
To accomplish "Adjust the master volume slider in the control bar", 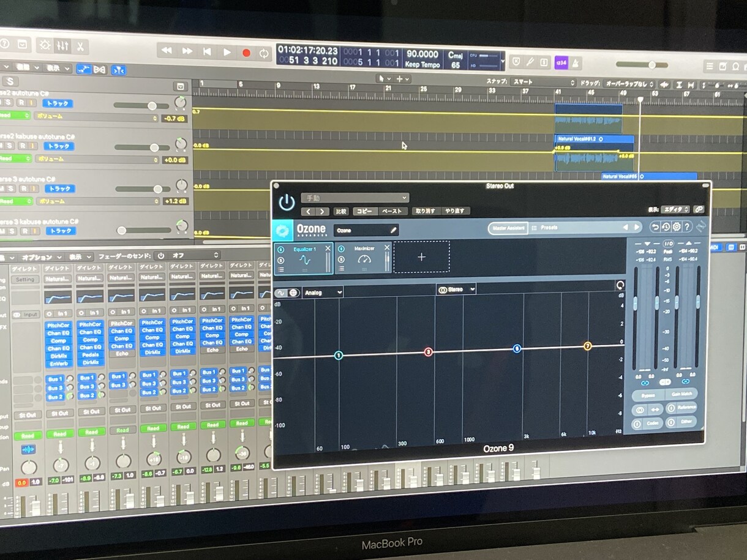I will tap(642, 65).
